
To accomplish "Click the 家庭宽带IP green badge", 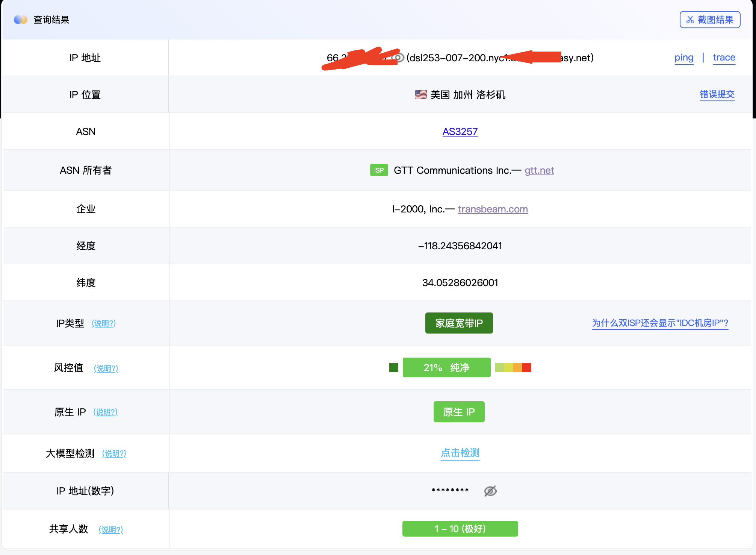I will coord(459,323).
